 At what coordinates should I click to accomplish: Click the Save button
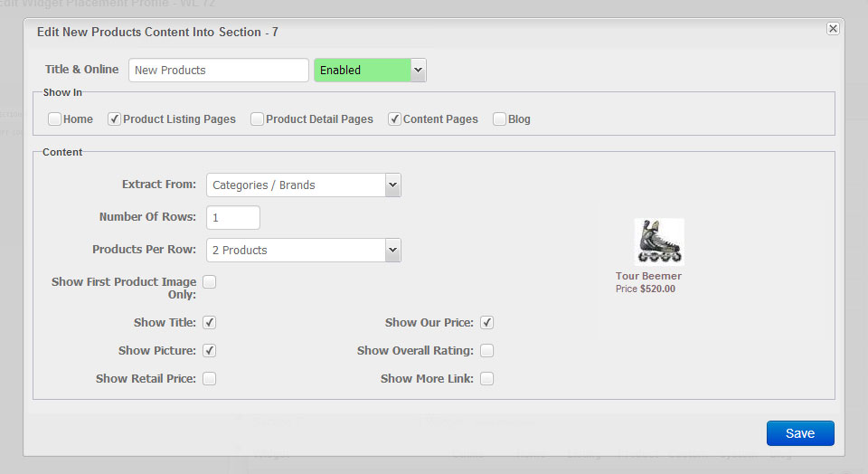pyautogui.click(x=800, y=433)
